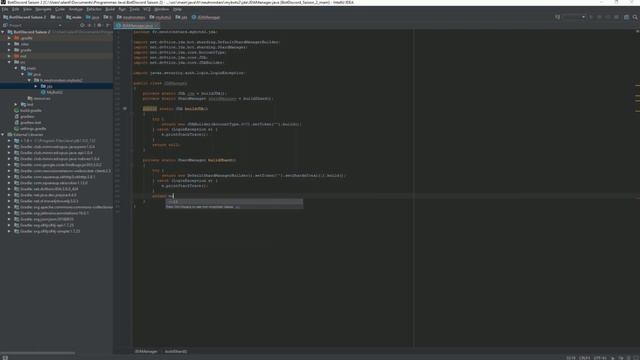This screenshot has height=360, width=640.
Task: Expand the .idea folder in project tree
Action: point(9,44)
